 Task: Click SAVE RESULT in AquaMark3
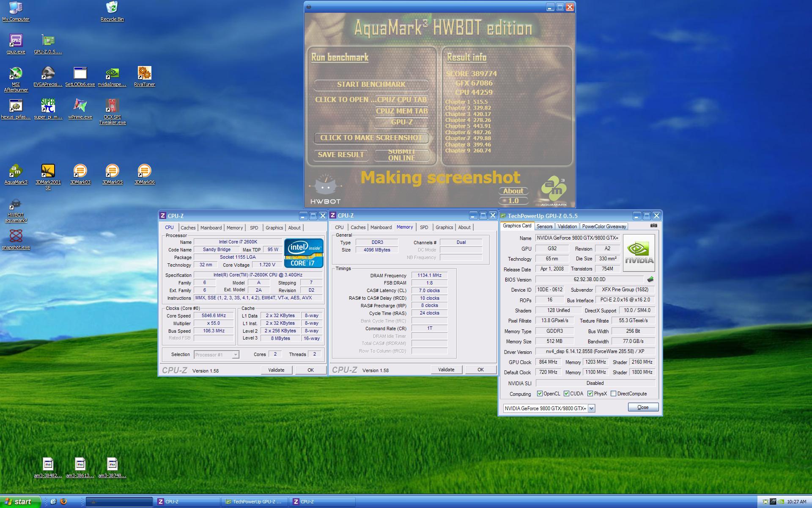[x=341, y=155]
